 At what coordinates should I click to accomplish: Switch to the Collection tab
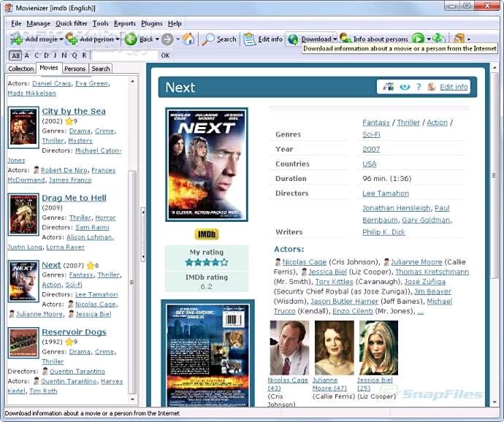21,69
